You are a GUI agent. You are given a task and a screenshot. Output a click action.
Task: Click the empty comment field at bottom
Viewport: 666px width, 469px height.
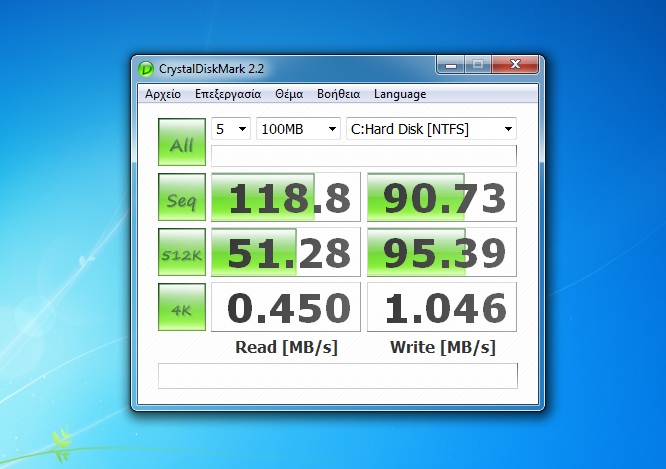click(338, 376)
